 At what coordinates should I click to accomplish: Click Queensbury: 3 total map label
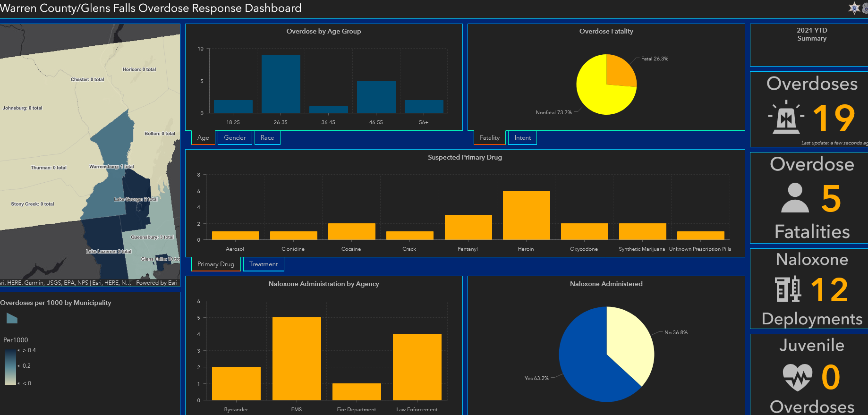152,237
